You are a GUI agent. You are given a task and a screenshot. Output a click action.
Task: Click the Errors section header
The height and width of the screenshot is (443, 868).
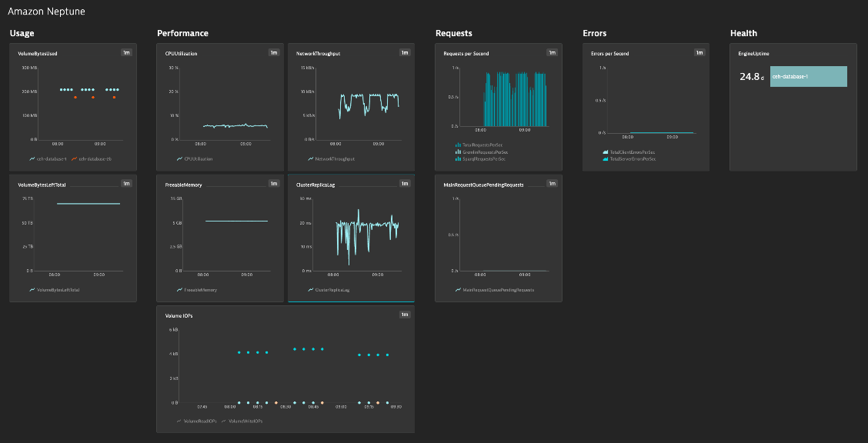[595, 33]
